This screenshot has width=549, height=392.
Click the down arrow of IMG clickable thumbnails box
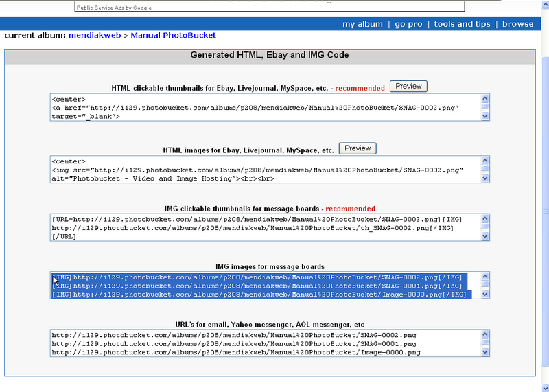coord(485,236)
